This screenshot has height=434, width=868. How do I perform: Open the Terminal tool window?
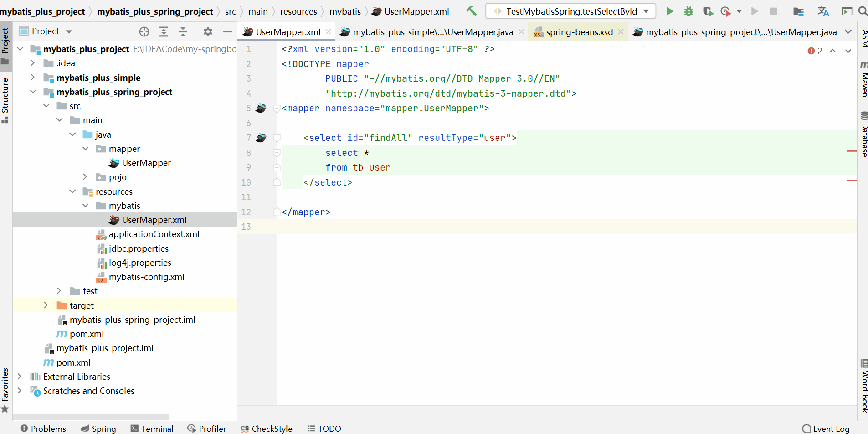click(152, 429)
